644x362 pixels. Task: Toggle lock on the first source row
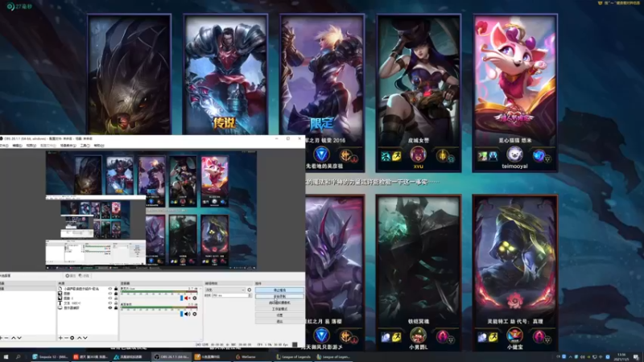click(x=116, y=289)
